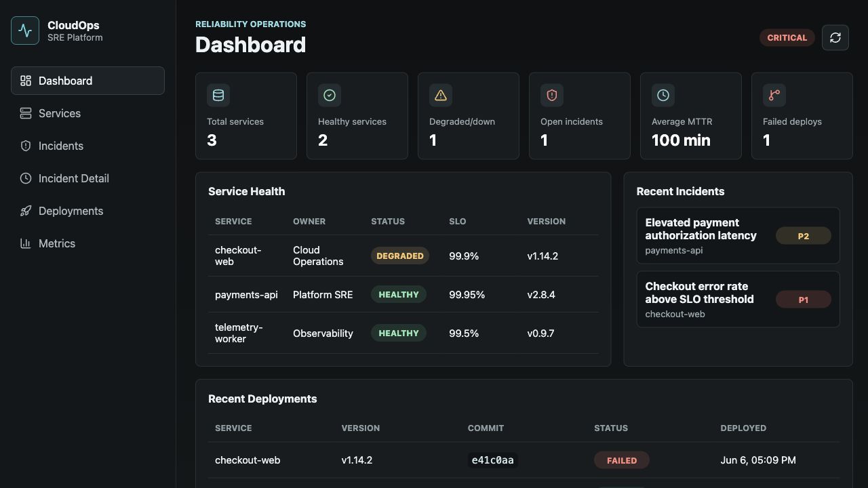Click the Observability owner cell
Image resolution: width=868 pixels, height=488 pixels.
323,333
